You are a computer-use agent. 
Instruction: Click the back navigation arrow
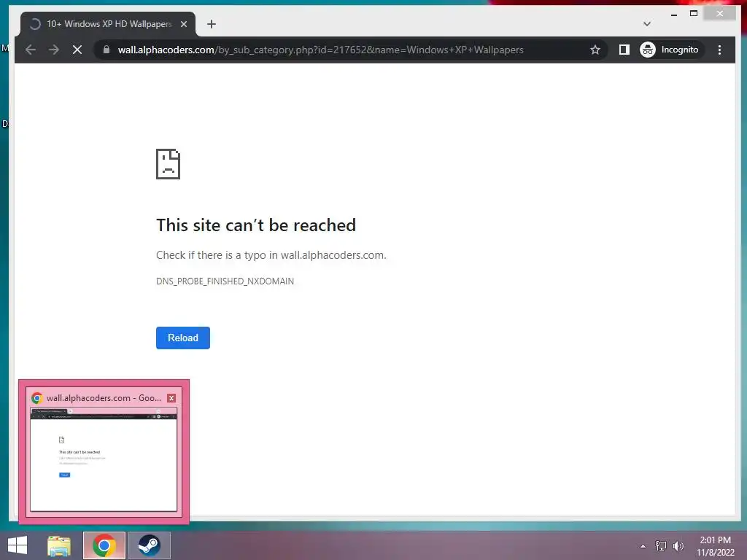(x=31, y=50)
